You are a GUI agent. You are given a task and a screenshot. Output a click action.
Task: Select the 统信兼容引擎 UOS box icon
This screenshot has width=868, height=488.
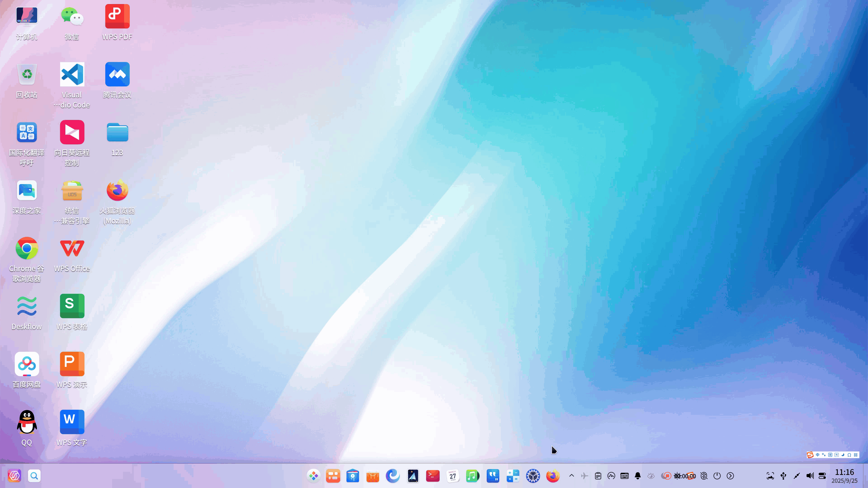72,190
